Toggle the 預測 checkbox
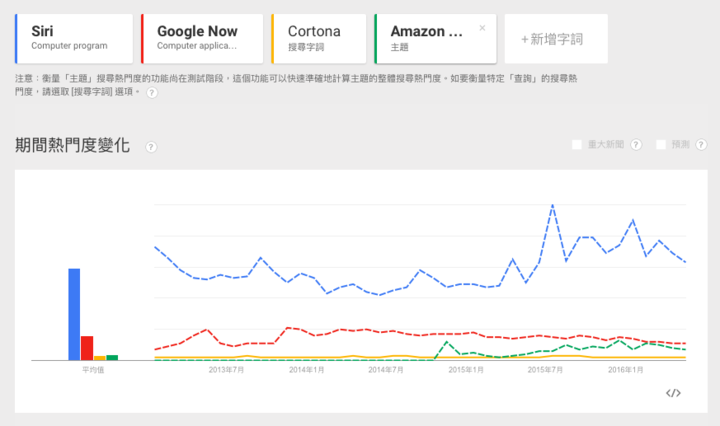The width and height of the screenshot is (720, 426). (661, 145)
